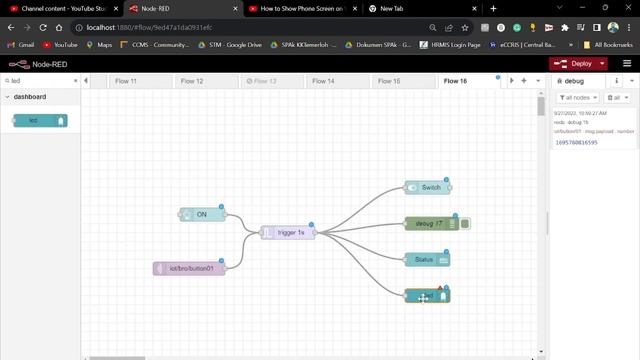Open a new browser tab with plus

(493, 9)
